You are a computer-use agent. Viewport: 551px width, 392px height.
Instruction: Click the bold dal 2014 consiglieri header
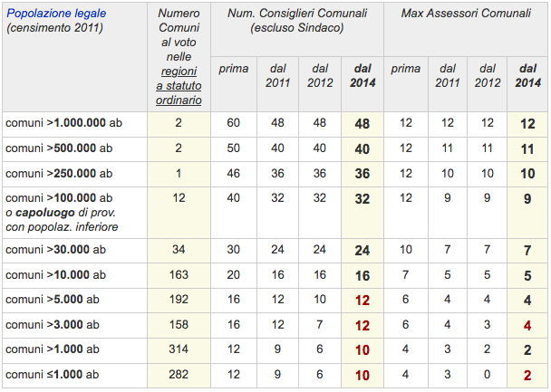362,76
